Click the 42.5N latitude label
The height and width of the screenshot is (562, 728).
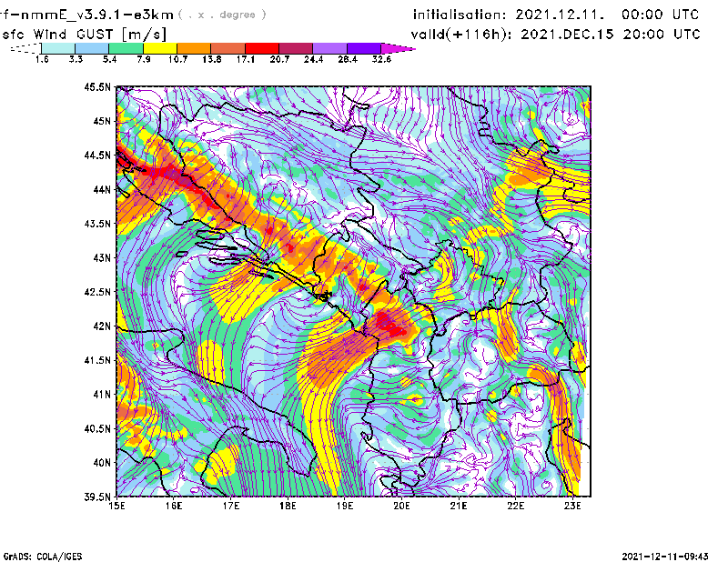(97, 292)
